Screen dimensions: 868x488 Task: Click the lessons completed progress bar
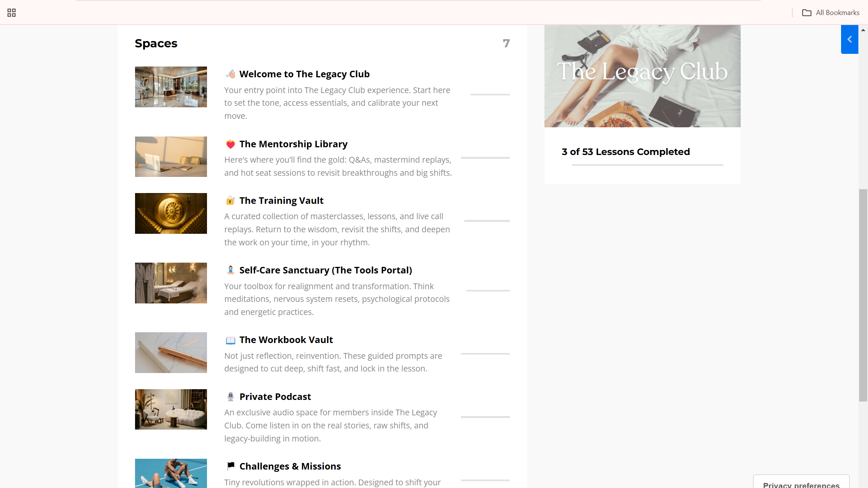pos(647,165)
